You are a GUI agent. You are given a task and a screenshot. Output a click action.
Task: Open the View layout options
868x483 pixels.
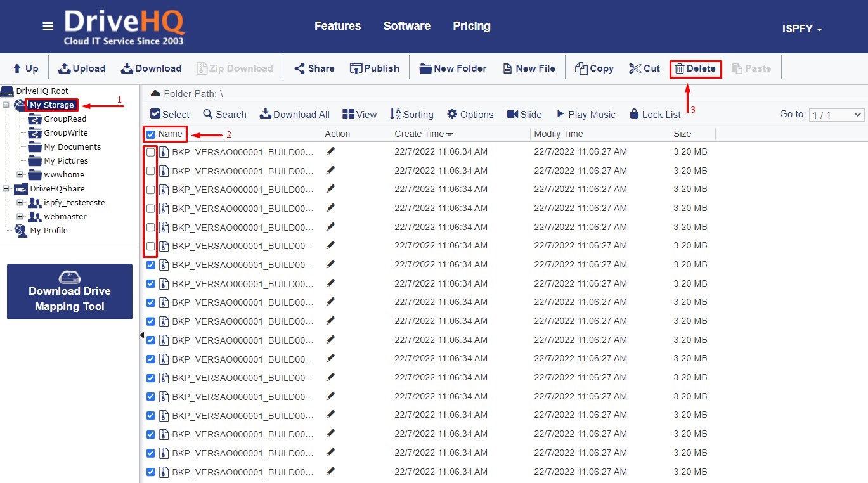pyautogui.click(x=360, y=115)
